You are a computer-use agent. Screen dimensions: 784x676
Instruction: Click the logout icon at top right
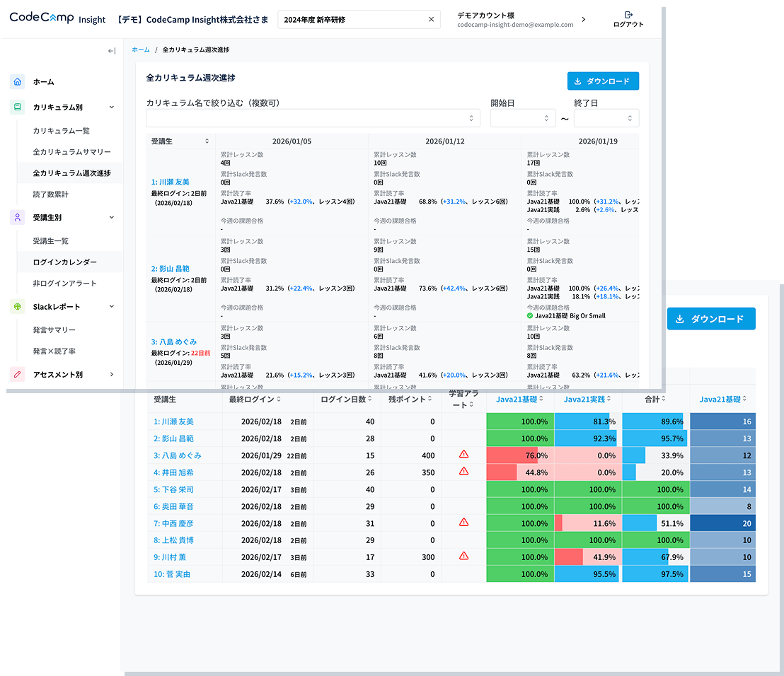point(628,15)
